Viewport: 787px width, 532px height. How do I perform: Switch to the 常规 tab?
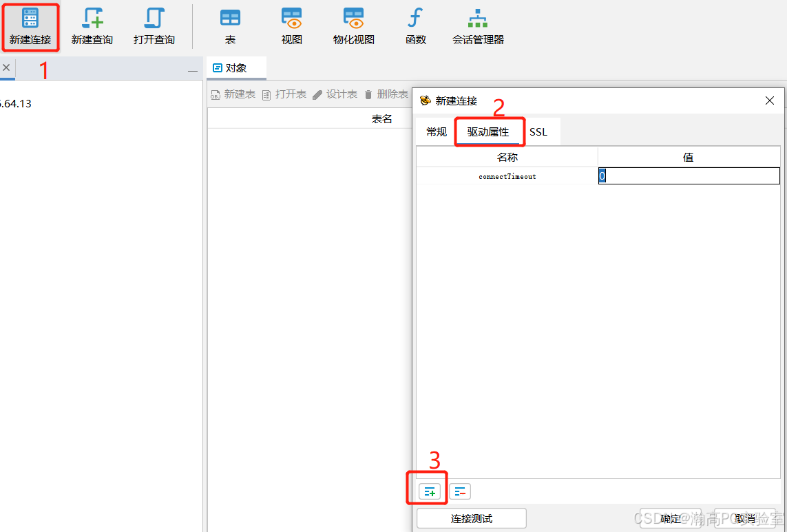click(436, 132)
